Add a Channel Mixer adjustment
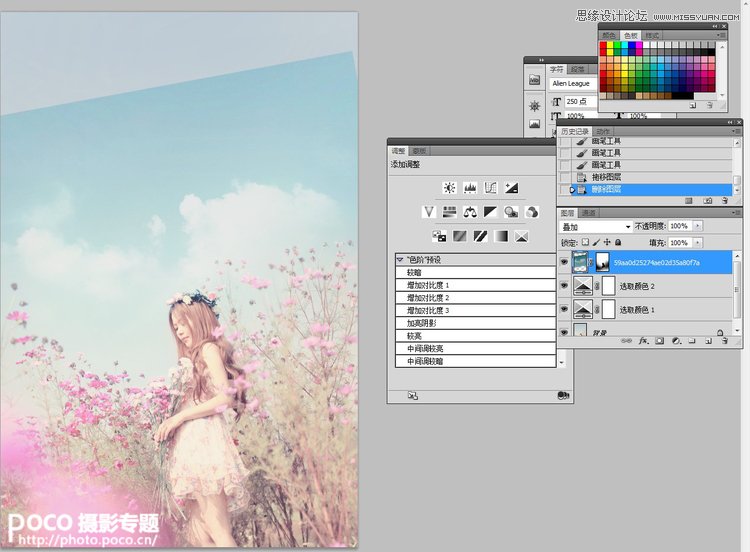The height and width of the screenshot is (552, 750). [531, 211]
